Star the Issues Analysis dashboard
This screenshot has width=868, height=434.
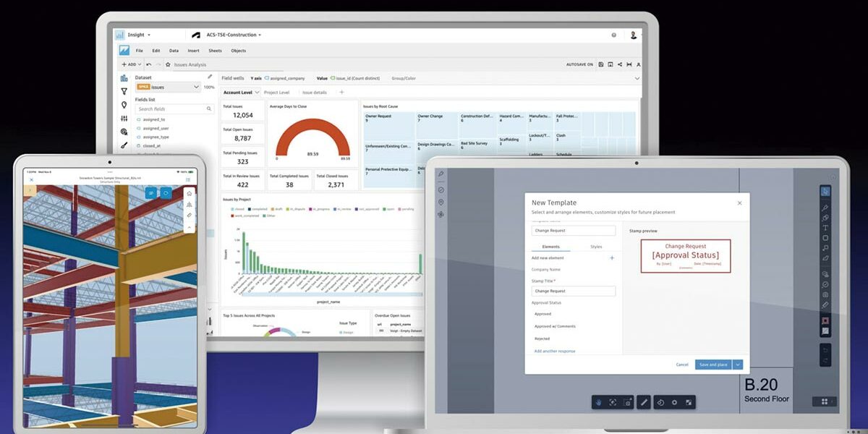(168, 64)
